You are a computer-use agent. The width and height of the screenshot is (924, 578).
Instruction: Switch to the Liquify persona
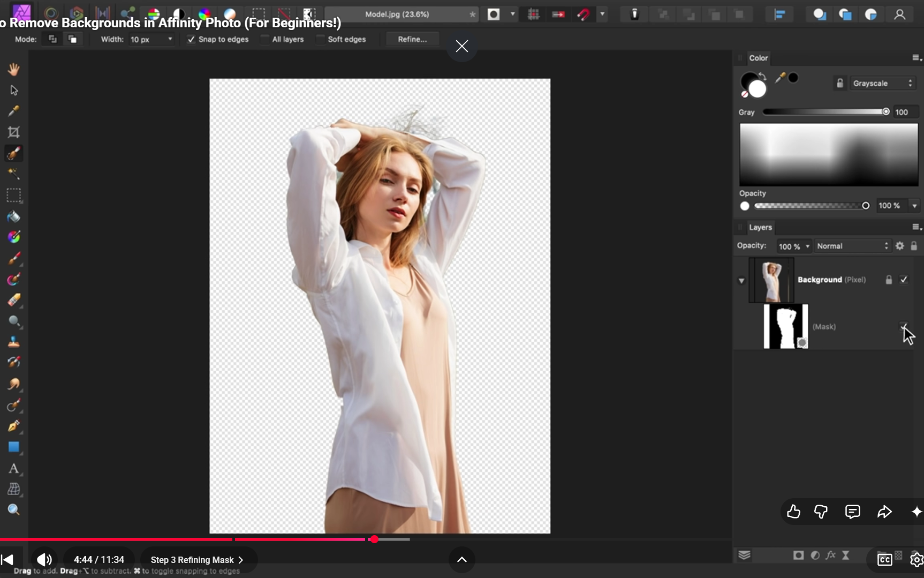tap(51, 13)
